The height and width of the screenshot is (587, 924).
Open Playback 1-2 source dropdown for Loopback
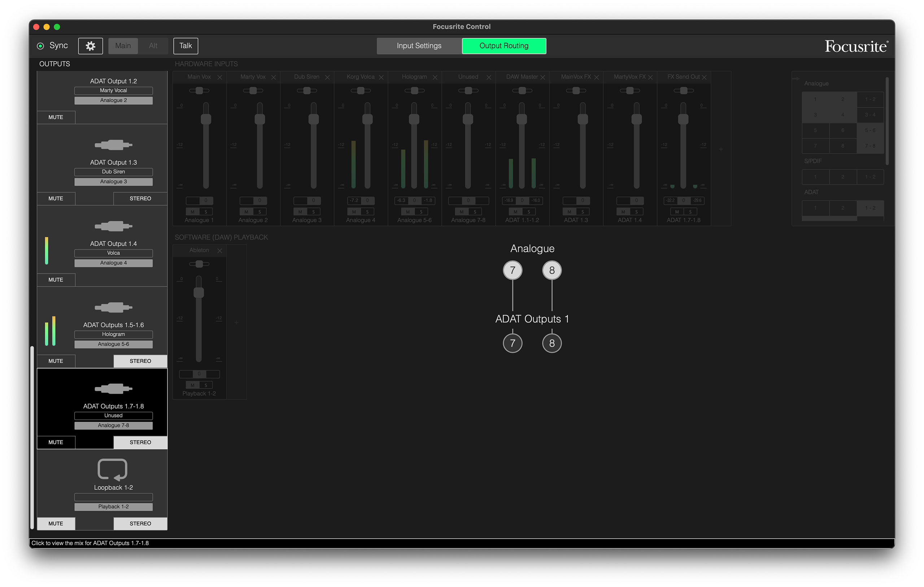(x=114, y=507)
